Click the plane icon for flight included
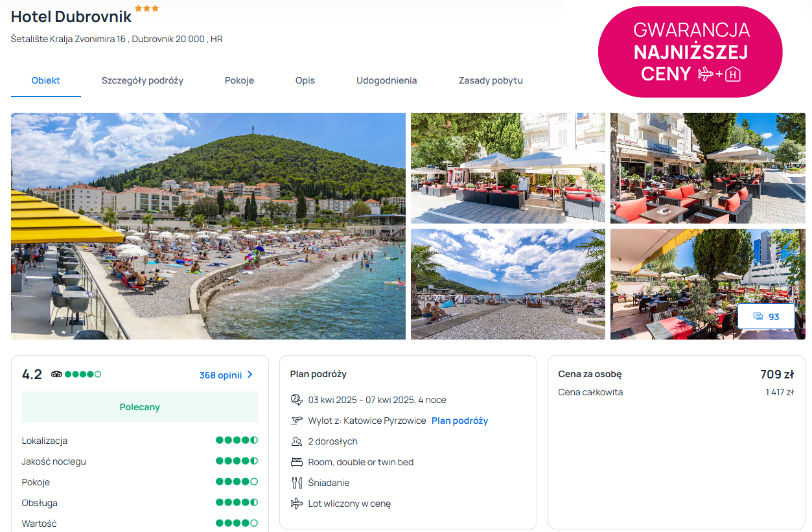 coord(297,503)
